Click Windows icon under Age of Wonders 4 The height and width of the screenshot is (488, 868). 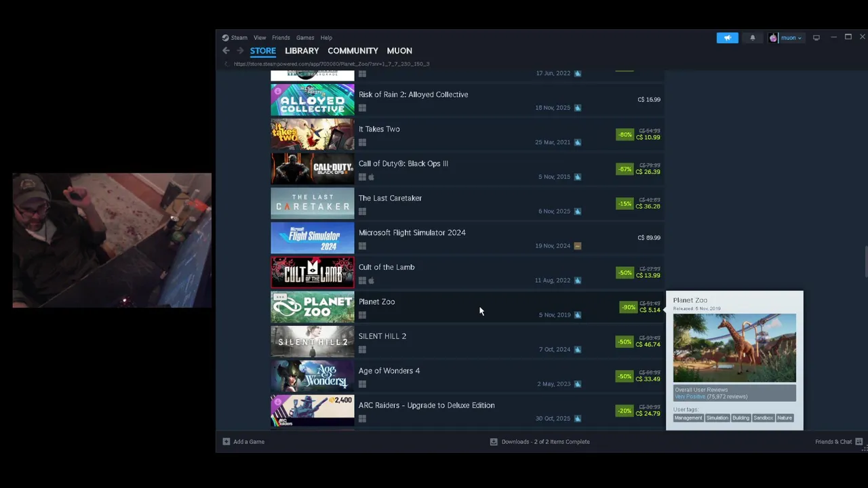(362, 384)
